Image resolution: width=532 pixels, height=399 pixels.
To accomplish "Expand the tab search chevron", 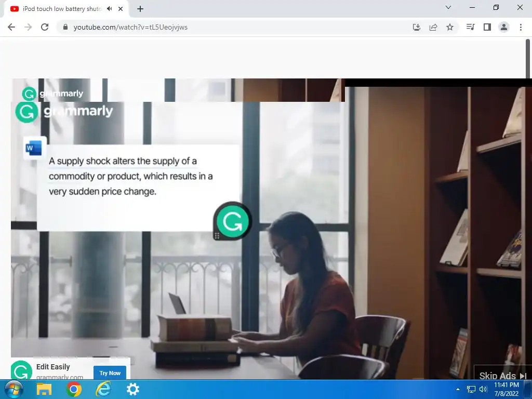I will tap(448, 7).
